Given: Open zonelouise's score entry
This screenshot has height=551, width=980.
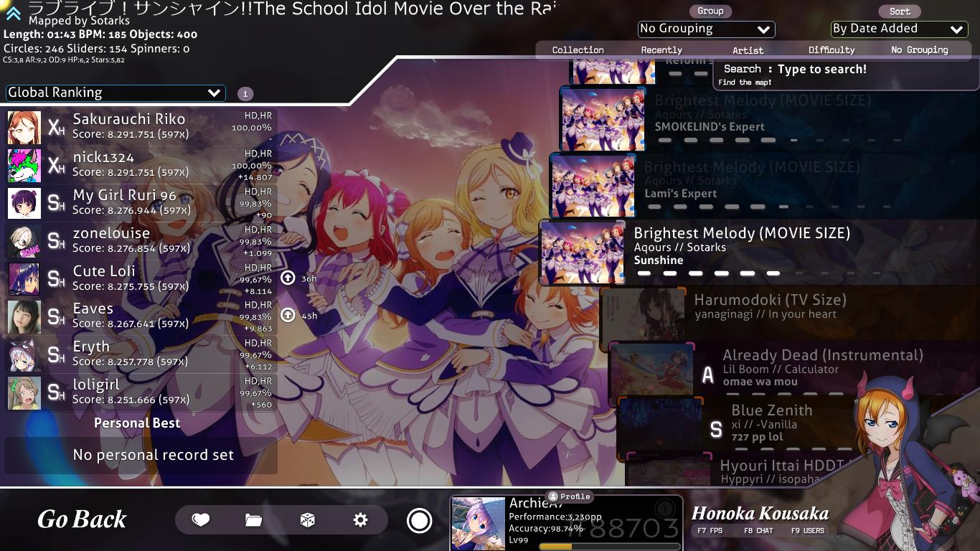Looking at the screenshot, I should [141, 242].
